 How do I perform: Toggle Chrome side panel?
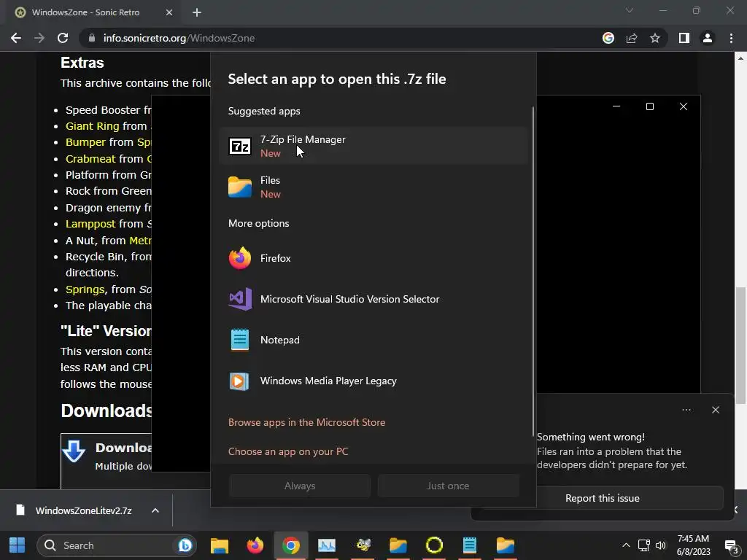[x=684, y=38]
